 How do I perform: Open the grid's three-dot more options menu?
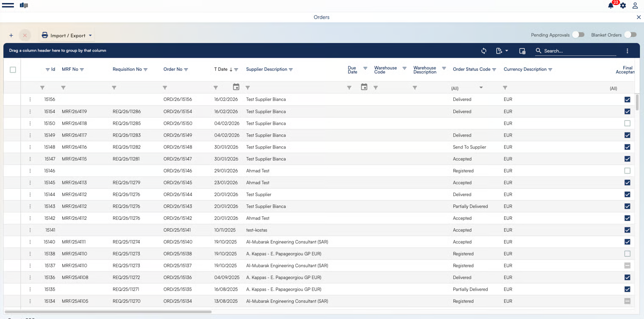coord(627,51)
